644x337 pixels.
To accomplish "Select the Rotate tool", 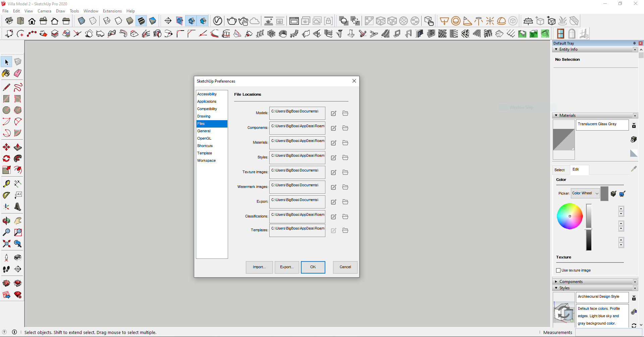I will (x=6, y=158).
